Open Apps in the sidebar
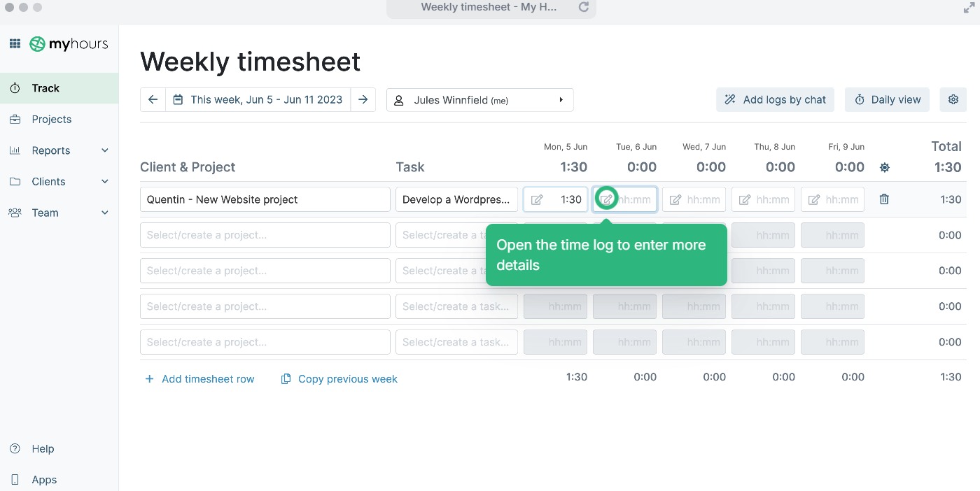This screenshot has height=491, width=980. [x=44, y=480]
